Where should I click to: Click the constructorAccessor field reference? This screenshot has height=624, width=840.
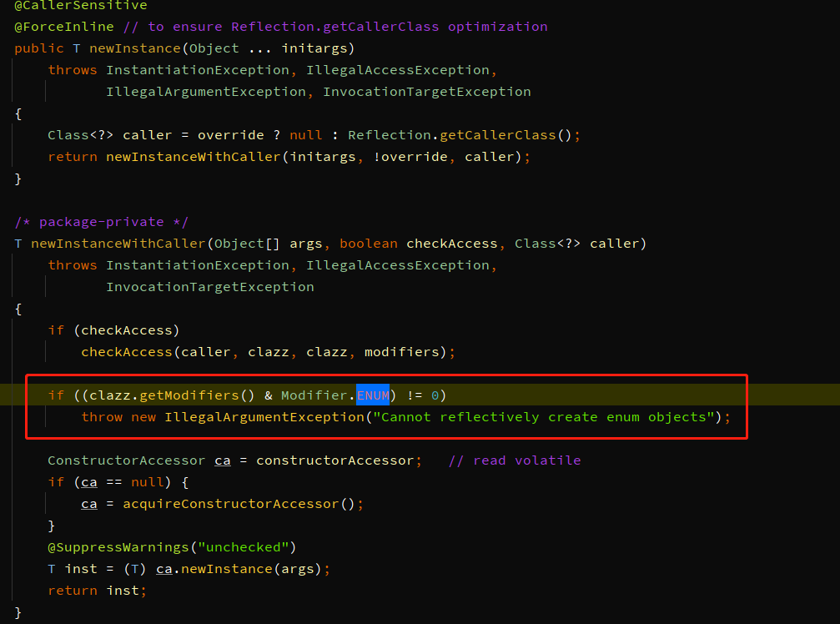[x=335, y=460]
